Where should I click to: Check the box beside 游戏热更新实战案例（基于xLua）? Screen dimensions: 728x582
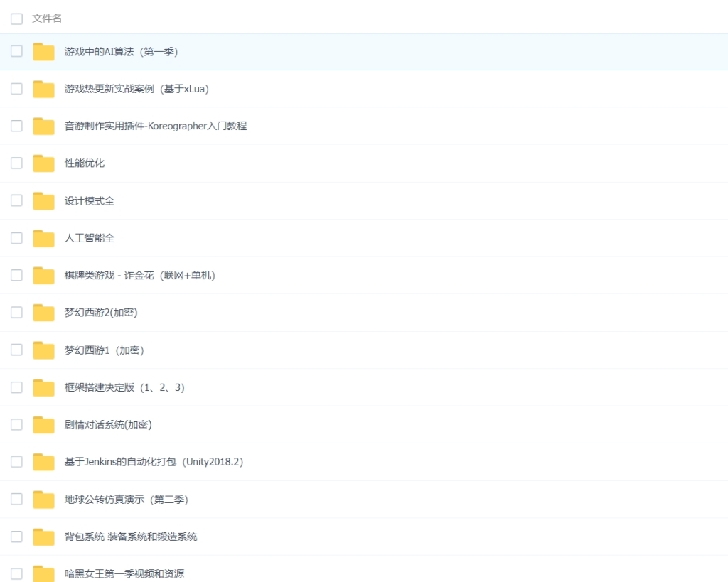(16, 88)
